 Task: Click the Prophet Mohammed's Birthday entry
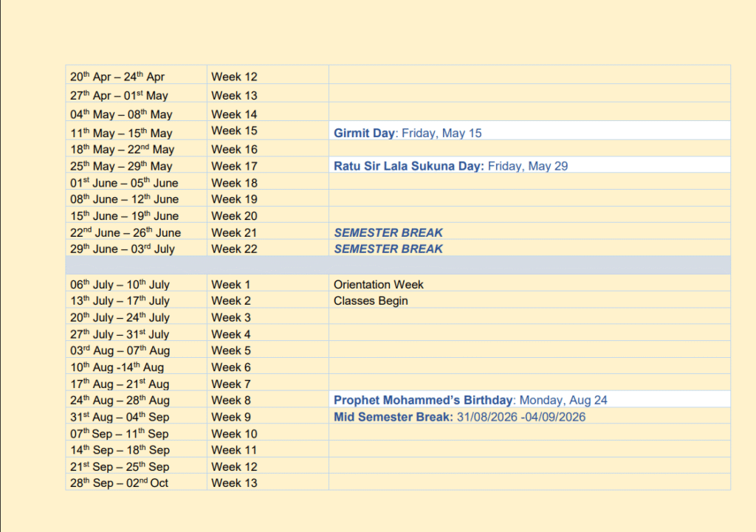click(x=470, y=400)
